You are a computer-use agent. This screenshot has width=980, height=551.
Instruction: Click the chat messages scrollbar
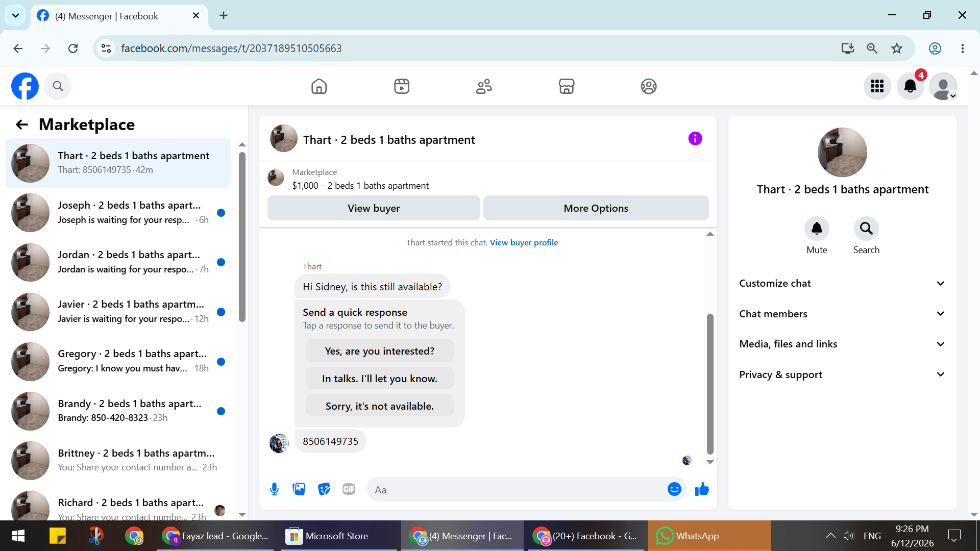(x=710, y=384)
